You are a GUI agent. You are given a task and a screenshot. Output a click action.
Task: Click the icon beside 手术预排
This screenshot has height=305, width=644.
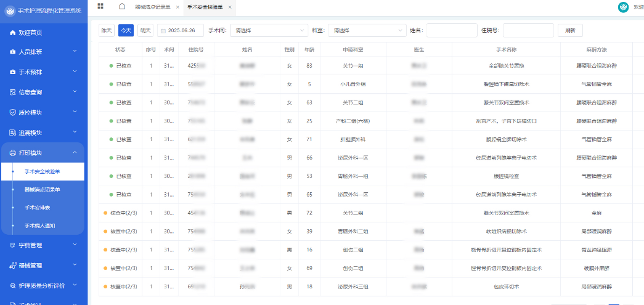[x=12, y=72]
